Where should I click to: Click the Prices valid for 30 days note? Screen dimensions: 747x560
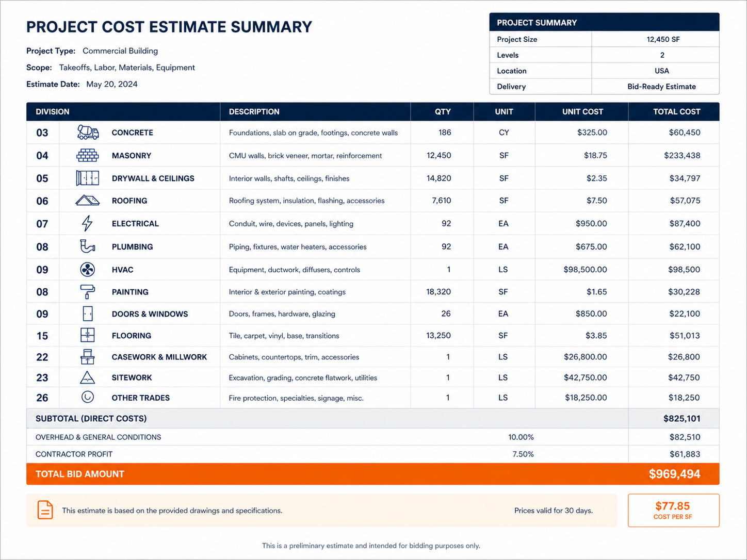554,510
